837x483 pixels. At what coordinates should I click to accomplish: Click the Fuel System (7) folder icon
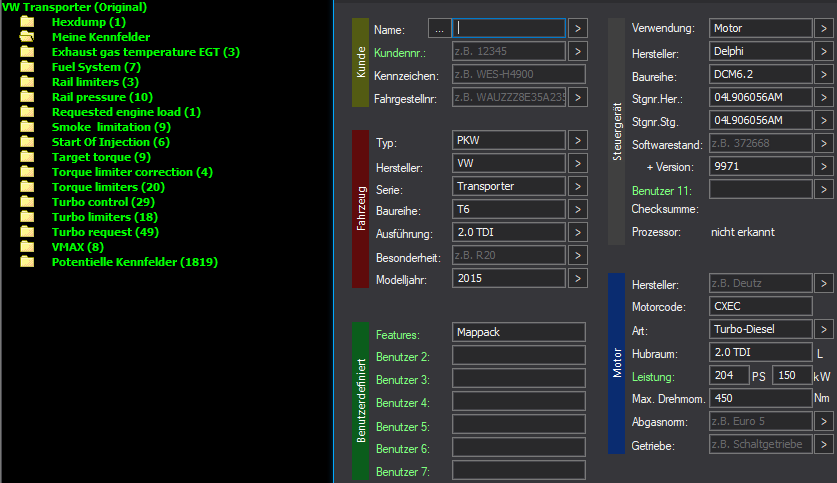click(27, 67)
